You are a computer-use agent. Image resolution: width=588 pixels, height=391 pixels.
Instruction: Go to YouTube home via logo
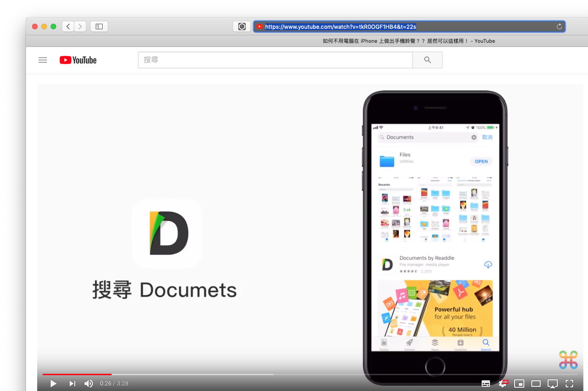pos(78,60)
